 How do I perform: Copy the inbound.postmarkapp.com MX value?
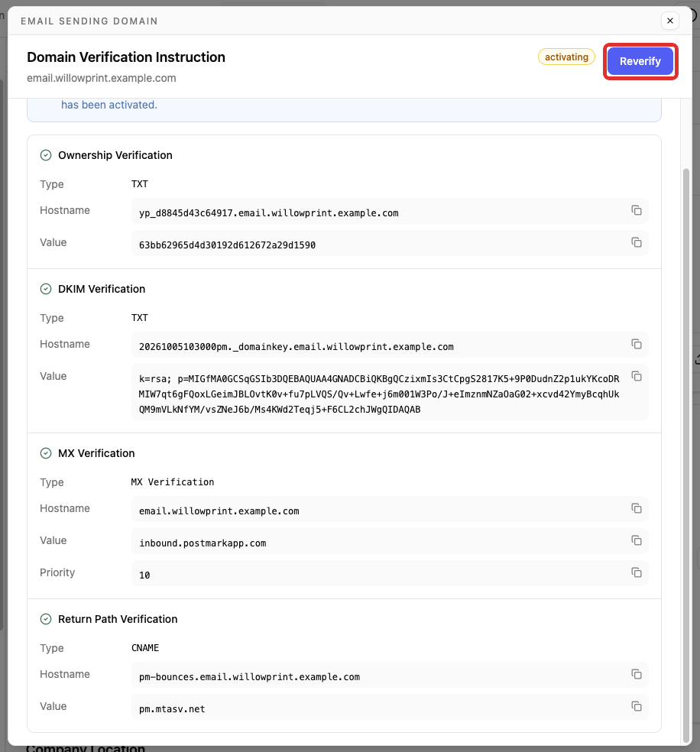(x=637, y=540)
